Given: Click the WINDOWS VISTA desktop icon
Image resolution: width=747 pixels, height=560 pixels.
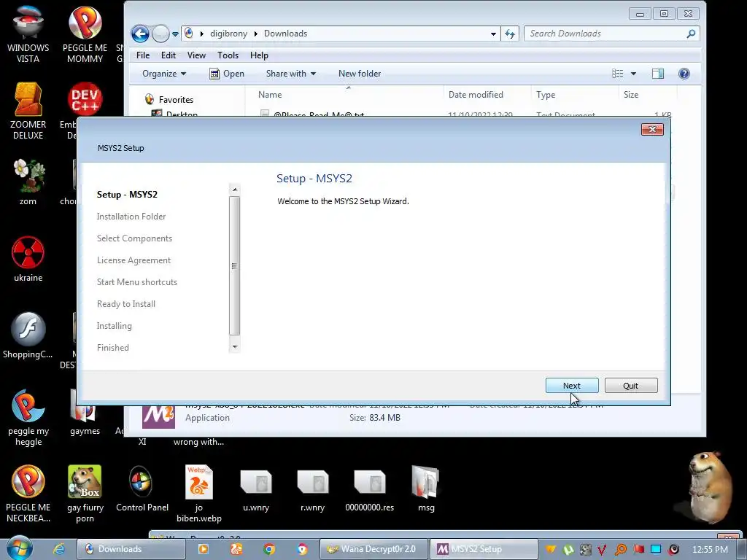Looking at the screenshot, I should pyautogui.click(x=28, y=34).
